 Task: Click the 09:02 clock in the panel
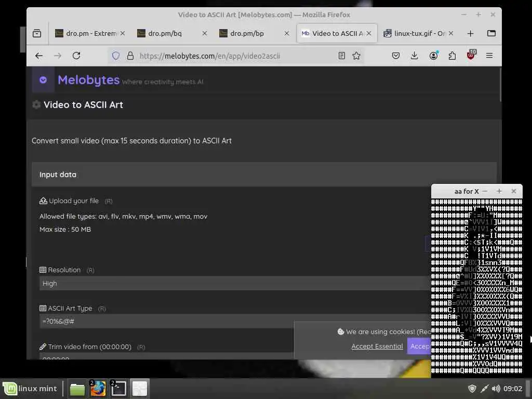click(x=513, y=389)
